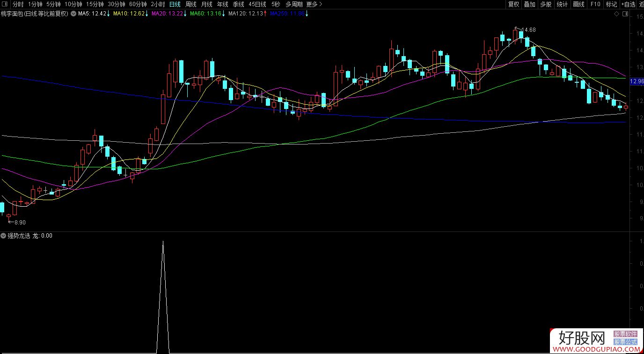Add stock via +自选 button
Screen dimensions: 644x354
628,4
